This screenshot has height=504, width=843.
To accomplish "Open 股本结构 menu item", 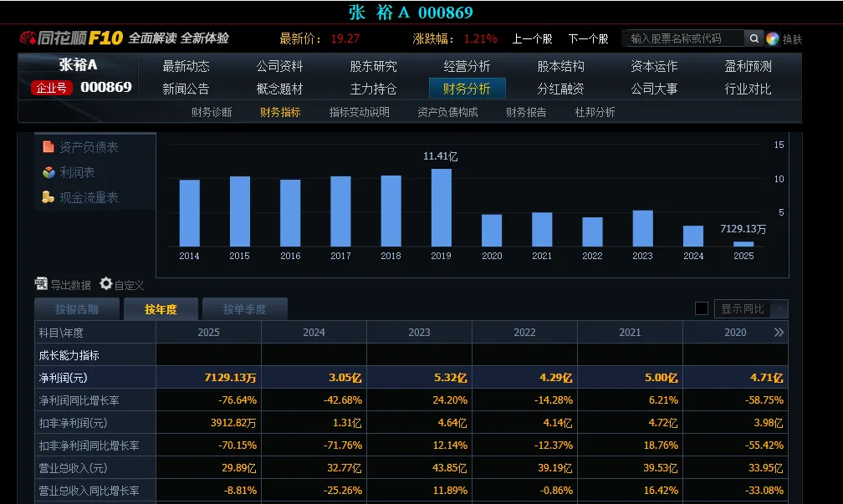I will coord(560,67).
